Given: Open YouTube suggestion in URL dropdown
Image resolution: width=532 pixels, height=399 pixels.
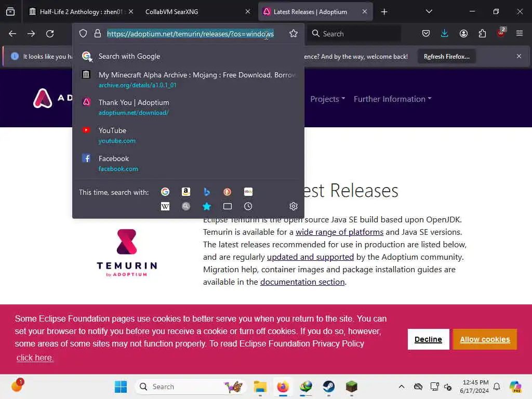Looking at the screenshot, I should (188, 136).
